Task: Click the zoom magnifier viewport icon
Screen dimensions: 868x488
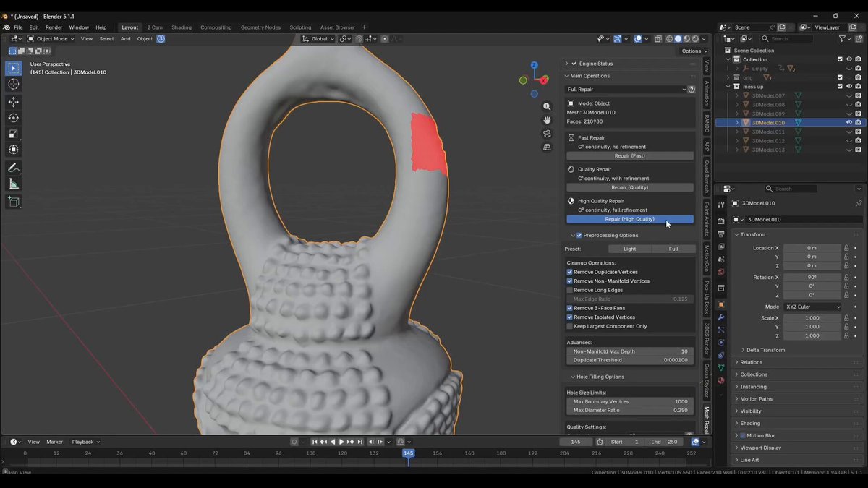Action: click(x=547, y=106)
